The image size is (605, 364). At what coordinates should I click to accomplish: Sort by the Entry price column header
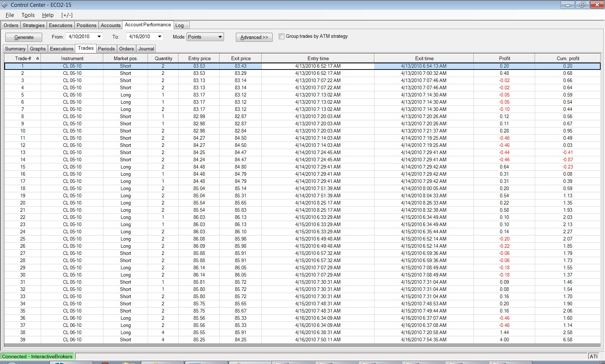(x=199, y=58)
